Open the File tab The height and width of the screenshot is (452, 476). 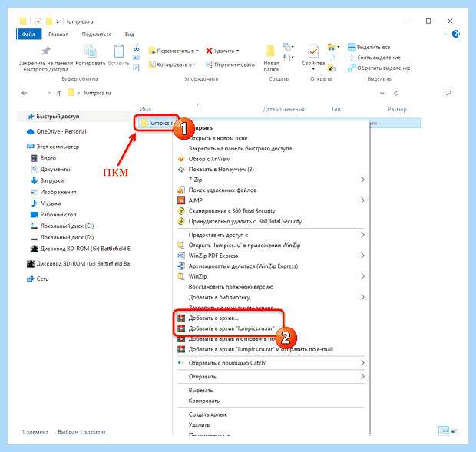(28, 34)
